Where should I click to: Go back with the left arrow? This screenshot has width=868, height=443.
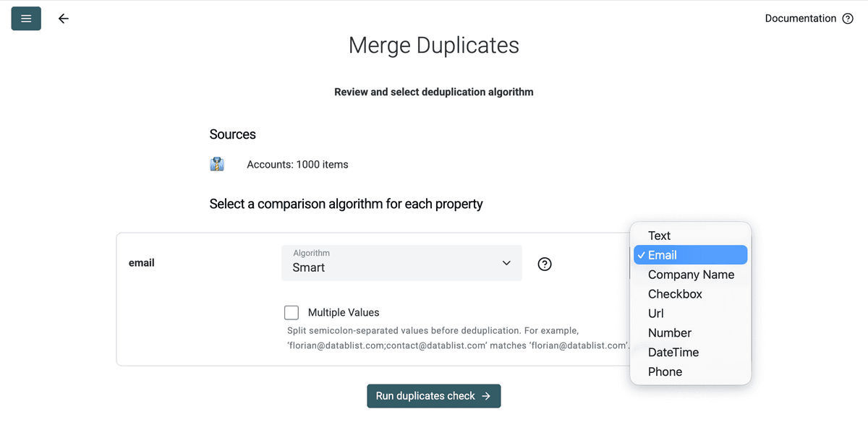tap(64, 19)
